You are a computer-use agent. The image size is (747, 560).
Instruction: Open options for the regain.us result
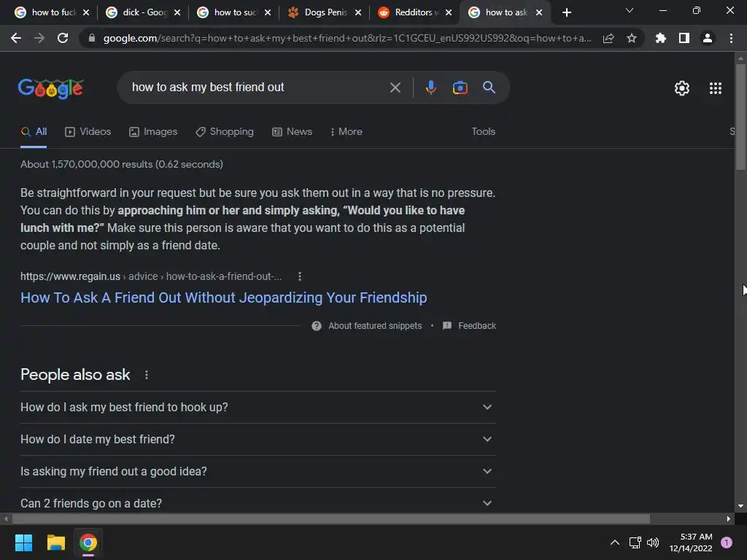(x=299, y=276)
